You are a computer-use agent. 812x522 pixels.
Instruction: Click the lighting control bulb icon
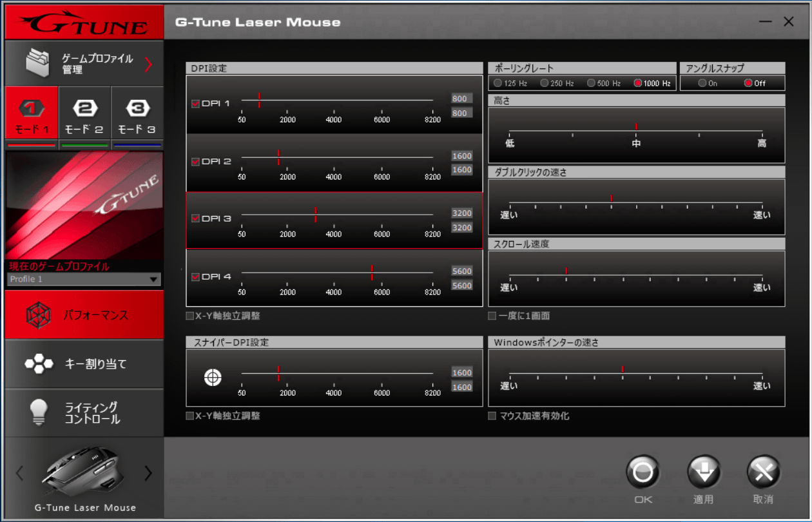40,412
